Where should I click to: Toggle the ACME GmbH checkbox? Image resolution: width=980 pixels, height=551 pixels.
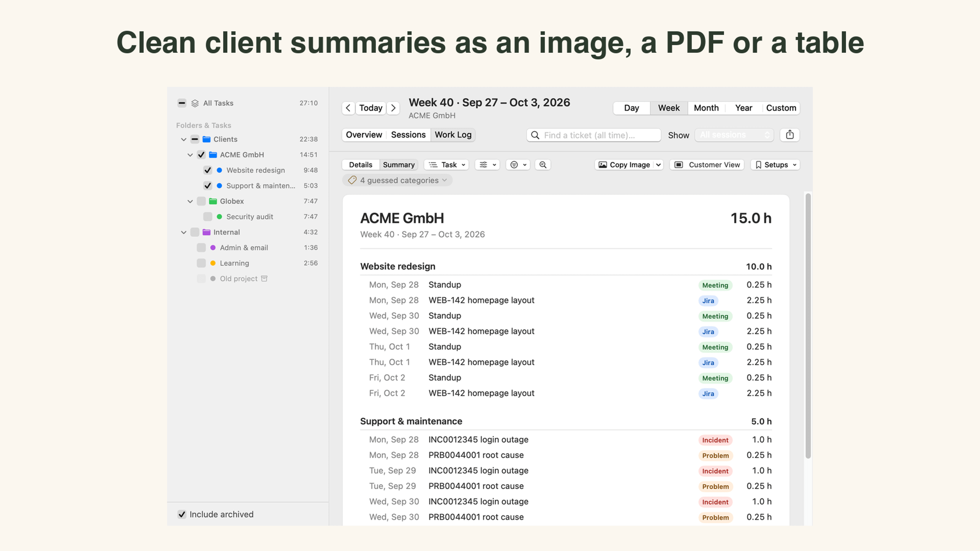point(201,155)
